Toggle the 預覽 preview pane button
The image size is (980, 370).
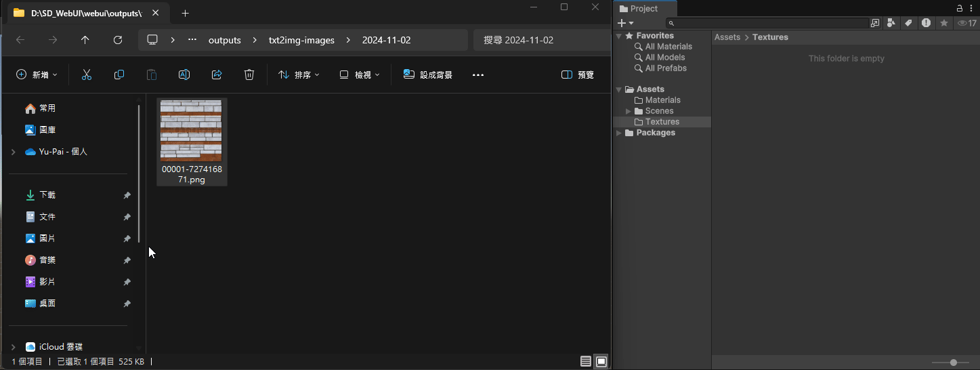(578, 75)
